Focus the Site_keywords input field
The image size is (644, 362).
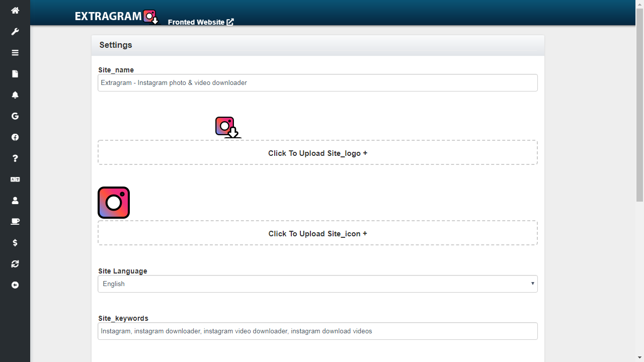point(317,331)
